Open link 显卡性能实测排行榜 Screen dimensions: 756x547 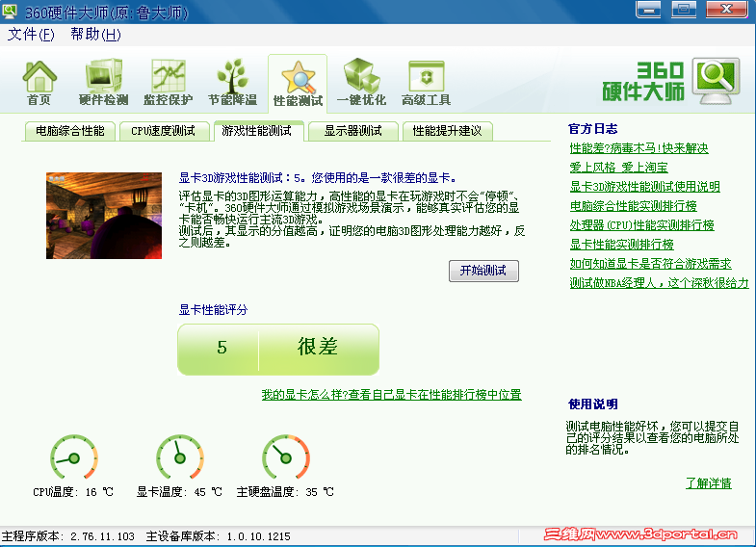point(621,245)
